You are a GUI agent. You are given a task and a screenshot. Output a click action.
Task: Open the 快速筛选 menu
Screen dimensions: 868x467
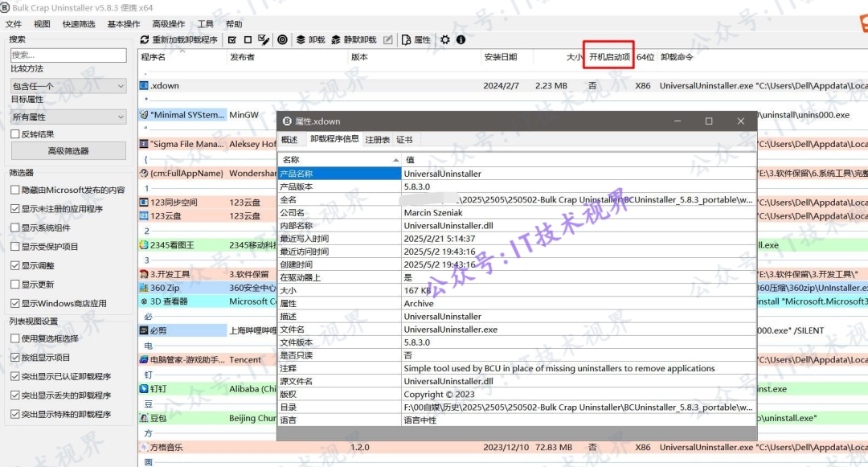pyautogui.click(x=79, y=24)
